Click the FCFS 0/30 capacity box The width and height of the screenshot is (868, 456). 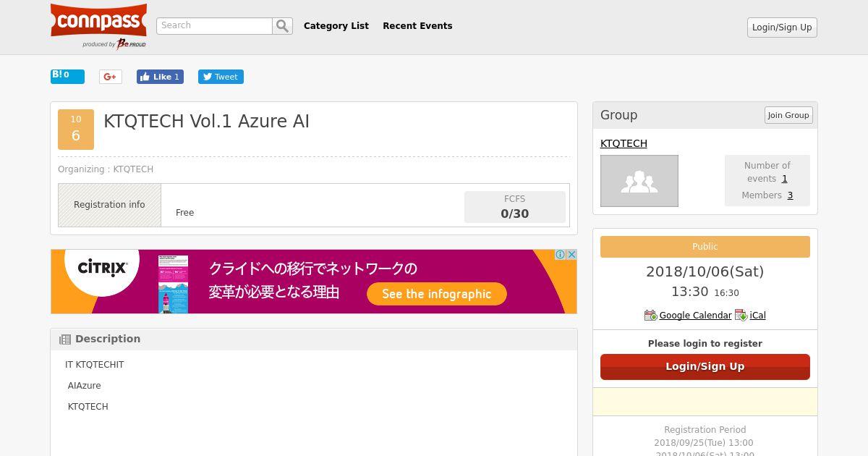(x=515, y=207)
